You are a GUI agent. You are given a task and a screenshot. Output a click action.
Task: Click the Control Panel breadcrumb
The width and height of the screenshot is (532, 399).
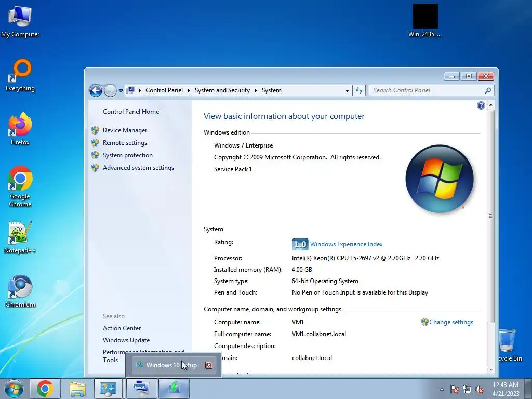pos(164,90)
